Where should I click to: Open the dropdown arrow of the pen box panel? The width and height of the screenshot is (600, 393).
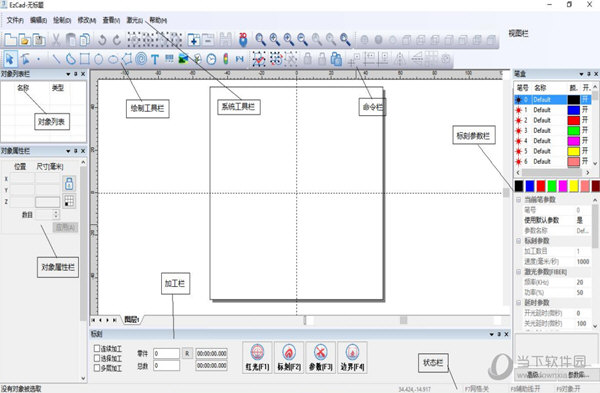pyautogui.click(x=581, y=74)
